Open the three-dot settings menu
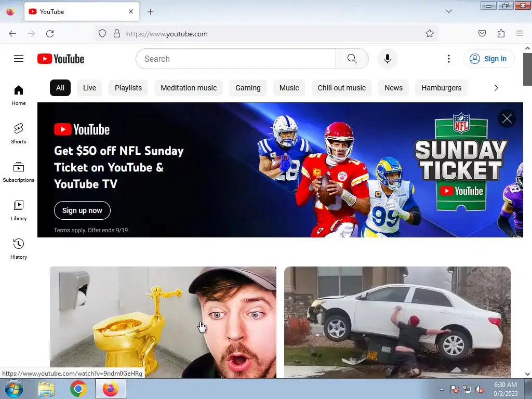The image size is (532, 399). pyautogui.click(x=448, y=59)
